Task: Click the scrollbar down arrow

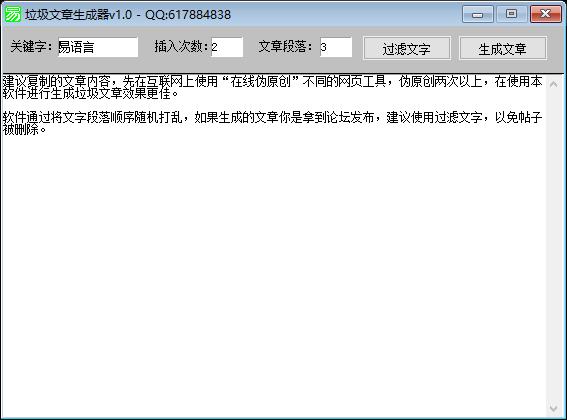Action: tap(553, 408)
